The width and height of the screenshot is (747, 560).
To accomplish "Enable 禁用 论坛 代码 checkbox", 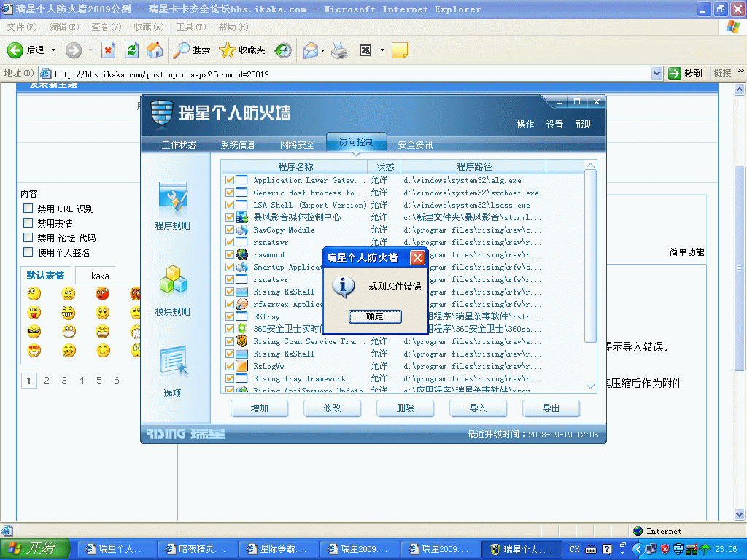I will point(28,238).
